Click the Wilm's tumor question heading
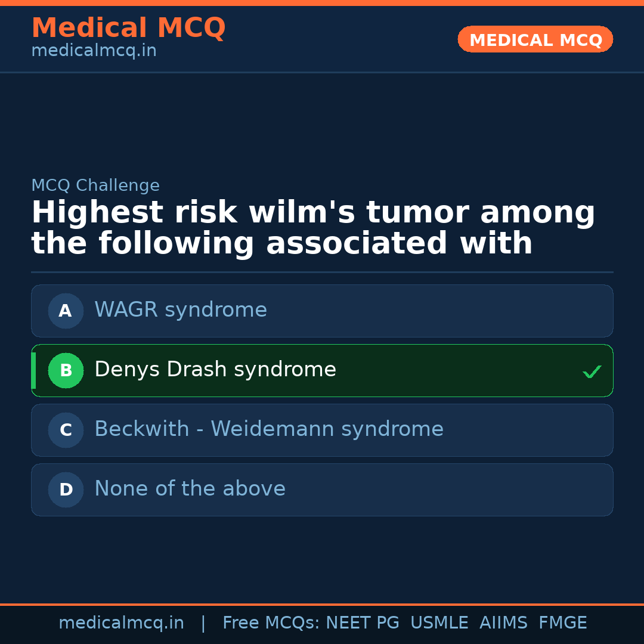This screenshot has width=644, height=644. pos(313,228)
